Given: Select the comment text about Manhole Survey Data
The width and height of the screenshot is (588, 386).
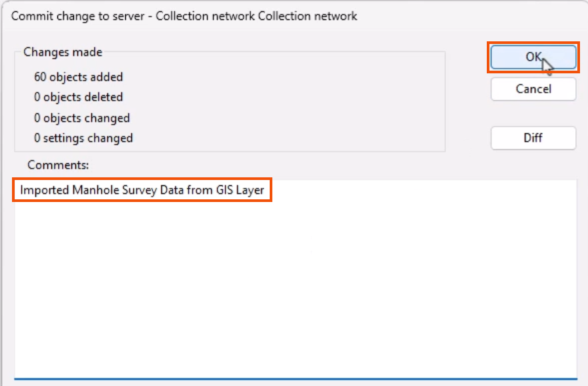Looking at the screenshot, I should point(142,189).
